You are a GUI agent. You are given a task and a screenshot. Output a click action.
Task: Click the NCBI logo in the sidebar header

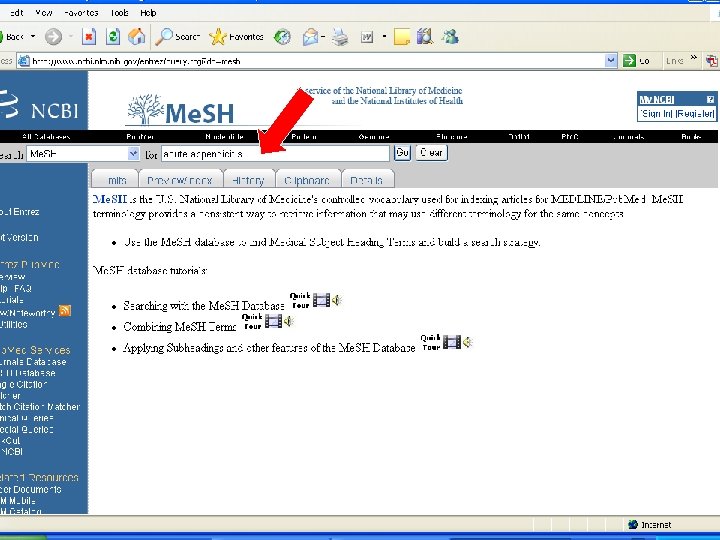click(x=39, y=105)
